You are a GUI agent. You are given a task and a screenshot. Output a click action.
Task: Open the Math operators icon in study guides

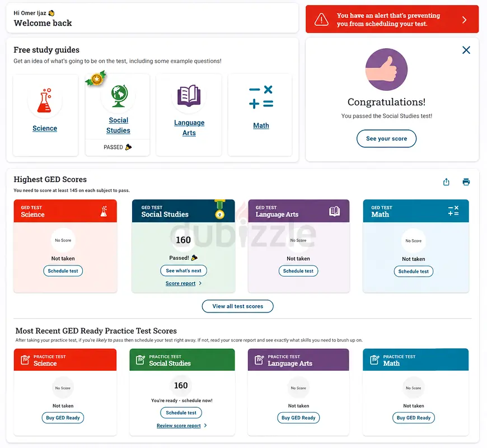tap(261, 97)
